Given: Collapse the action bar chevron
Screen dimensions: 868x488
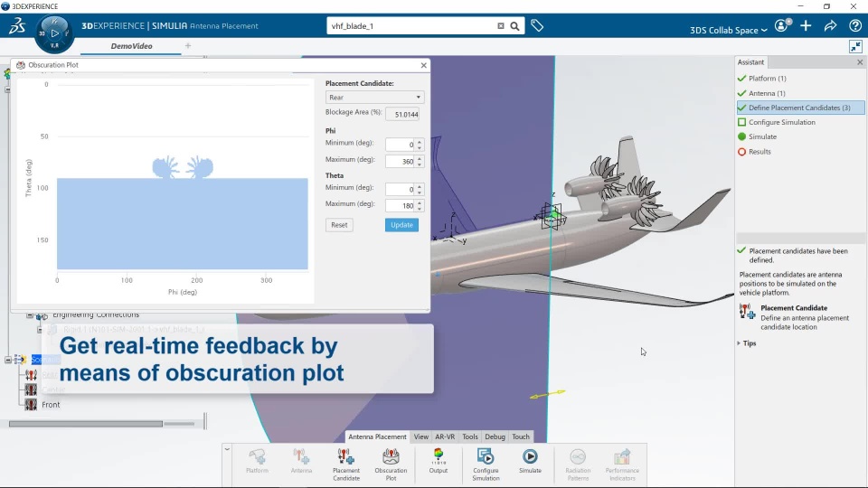Looking at the screenshot, I should click(227, 449).
